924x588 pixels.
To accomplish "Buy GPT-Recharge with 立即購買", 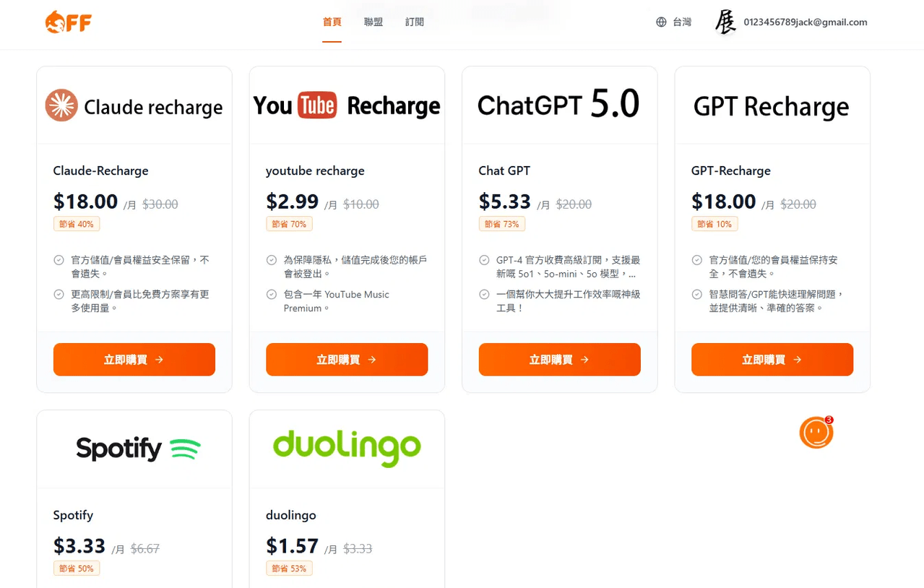I will (x=772, y=360).
